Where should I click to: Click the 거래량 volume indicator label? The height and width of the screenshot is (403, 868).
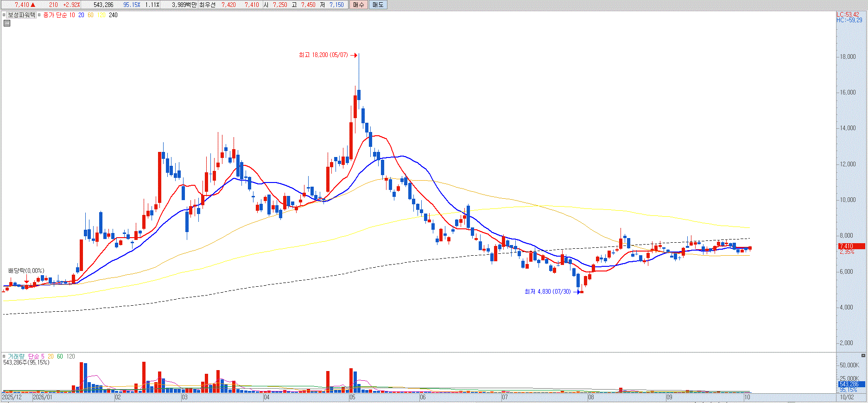(16, 356)
